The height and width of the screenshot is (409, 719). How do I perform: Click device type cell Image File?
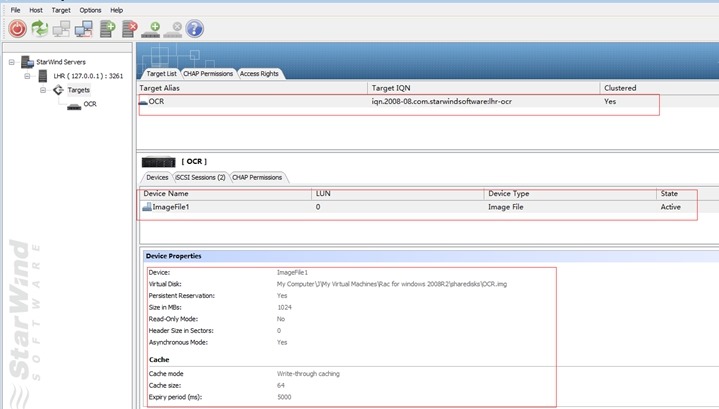505,207
